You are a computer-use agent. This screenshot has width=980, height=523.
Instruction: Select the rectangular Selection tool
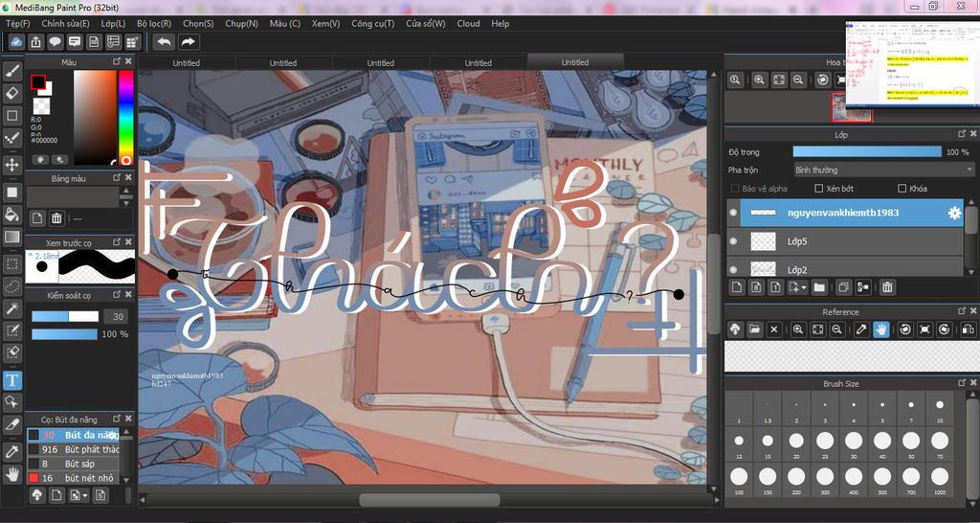click(11, 264)
